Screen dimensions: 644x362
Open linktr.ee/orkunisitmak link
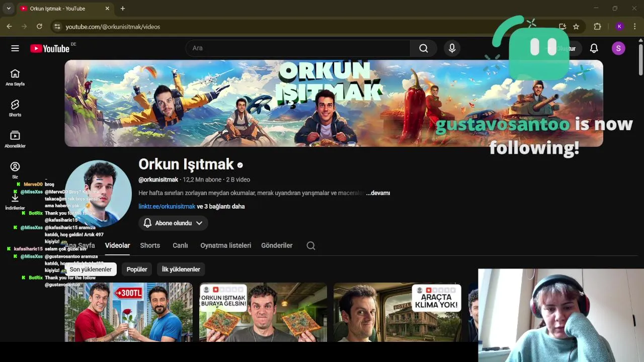point(167,207)
